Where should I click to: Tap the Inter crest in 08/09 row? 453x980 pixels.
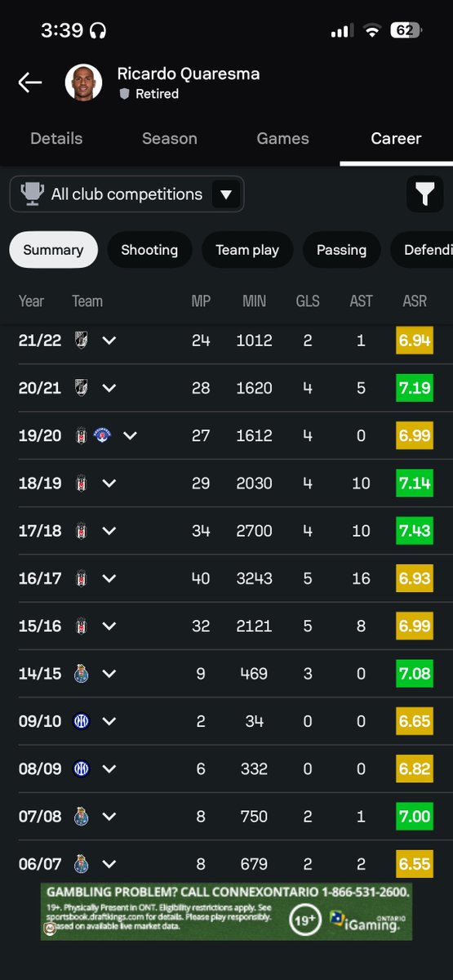click(x=81, y=768)
